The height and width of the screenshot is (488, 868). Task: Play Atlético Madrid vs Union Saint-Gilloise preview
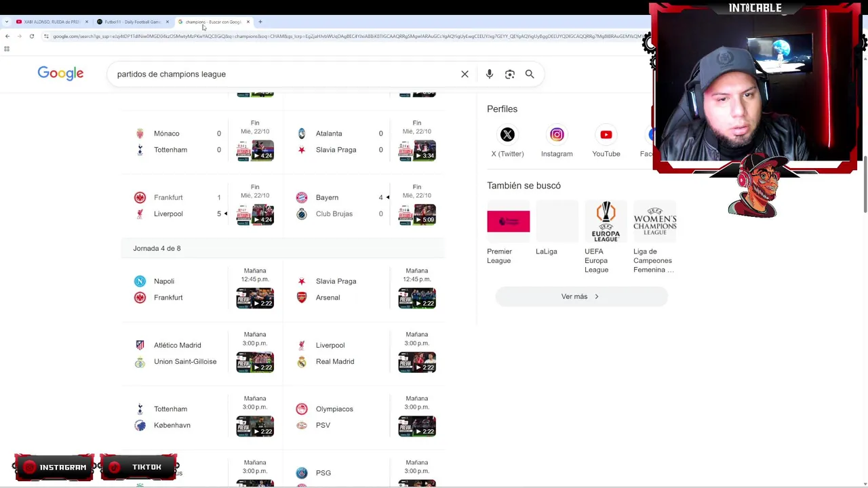[x=255, y=362]
